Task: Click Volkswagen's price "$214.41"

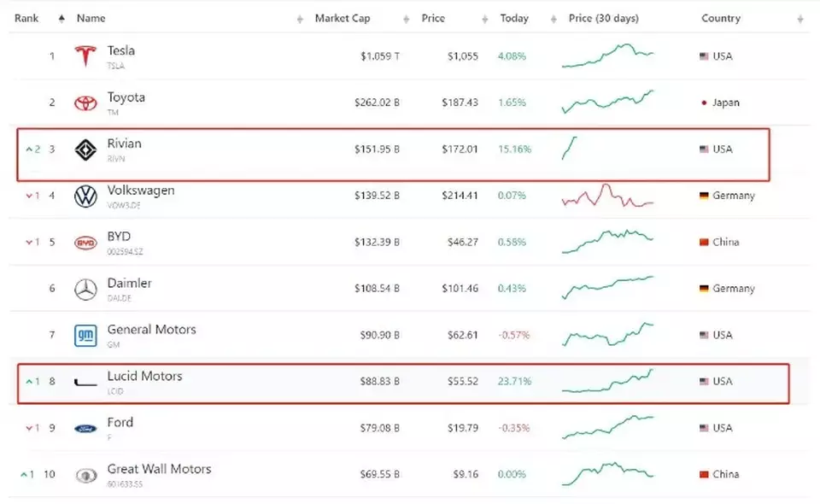Action: pyautogui.click(x=460, y=196)
